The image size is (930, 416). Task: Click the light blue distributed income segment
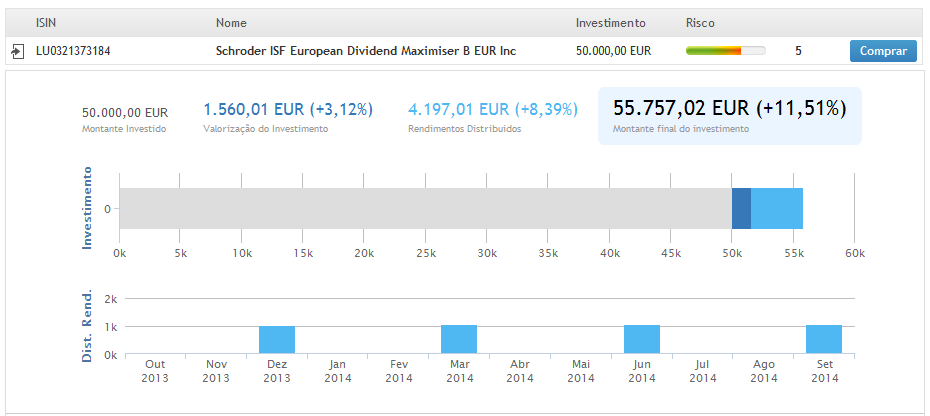[x=777, y=209]
